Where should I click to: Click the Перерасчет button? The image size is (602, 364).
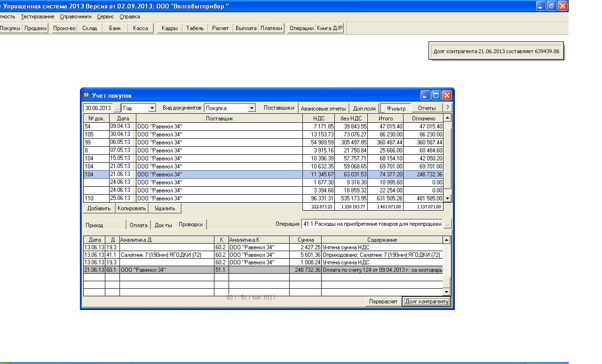383,301
